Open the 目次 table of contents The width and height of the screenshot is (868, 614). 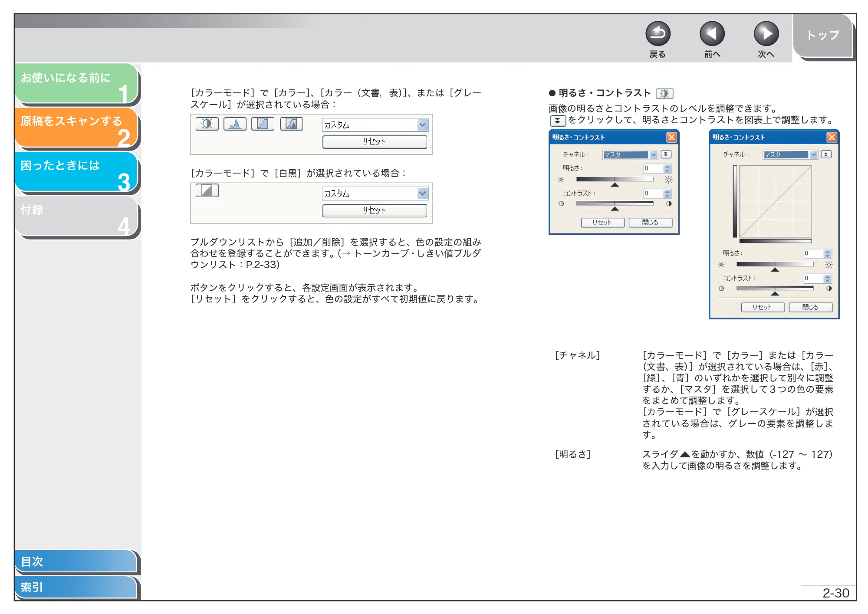tap(76, 561)
